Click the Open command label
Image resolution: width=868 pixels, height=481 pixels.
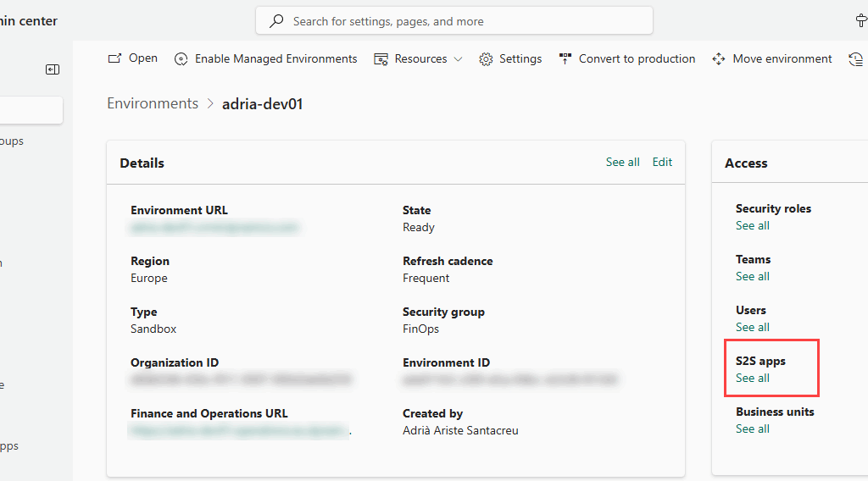click(x=142, y=58)
